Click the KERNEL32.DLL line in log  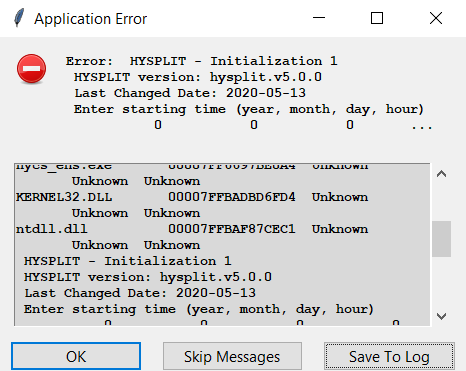192,197
